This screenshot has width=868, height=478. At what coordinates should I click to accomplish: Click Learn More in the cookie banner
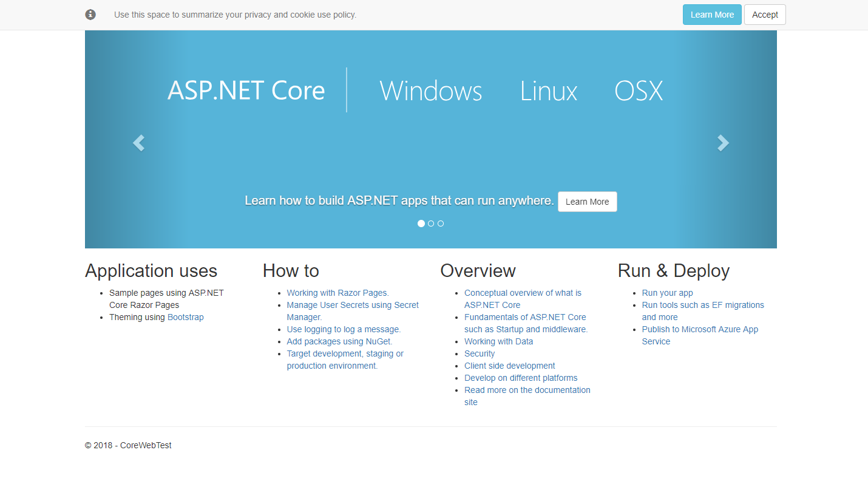coord(712,15)
